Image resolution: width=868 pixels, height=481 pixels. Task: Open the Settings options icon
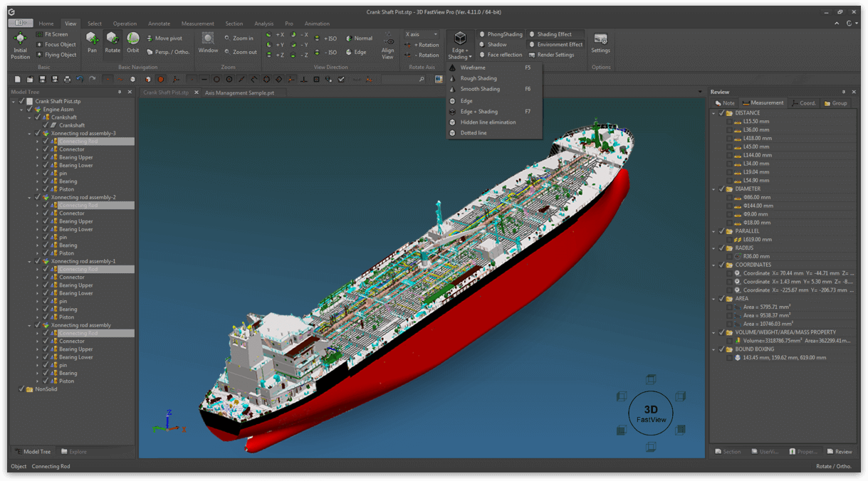tap(600, 39)
